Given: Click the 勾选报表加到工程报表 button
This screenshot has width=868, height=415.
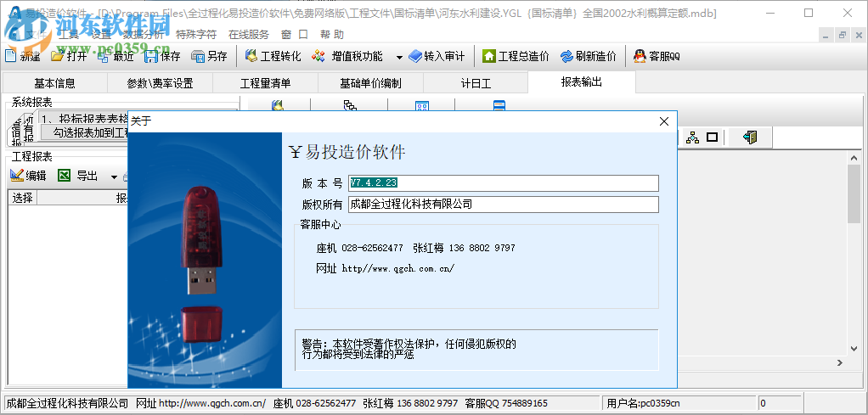Looking at the screenshot, I should point(85,132).
